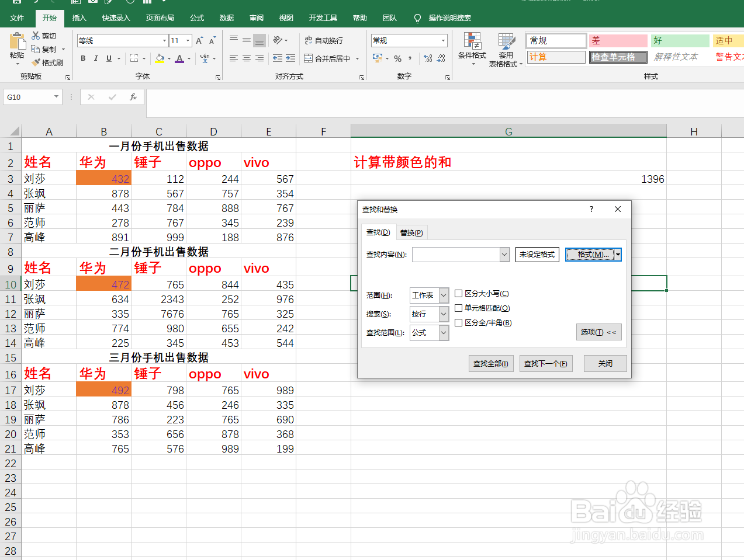Switch to the 替换 tab in dialog
Viewport: 744px width, 560px height.
(x=411, y=232)
